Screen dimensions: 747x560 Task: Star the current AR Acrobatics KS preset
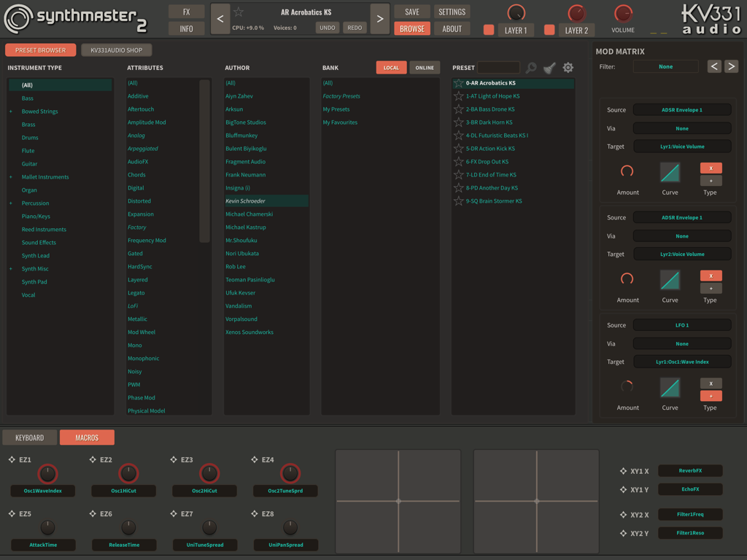[239, 11]
